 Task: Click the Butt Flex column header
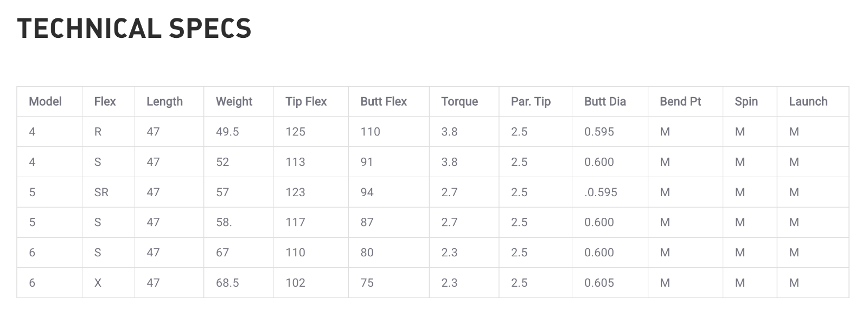coord(384,101)
